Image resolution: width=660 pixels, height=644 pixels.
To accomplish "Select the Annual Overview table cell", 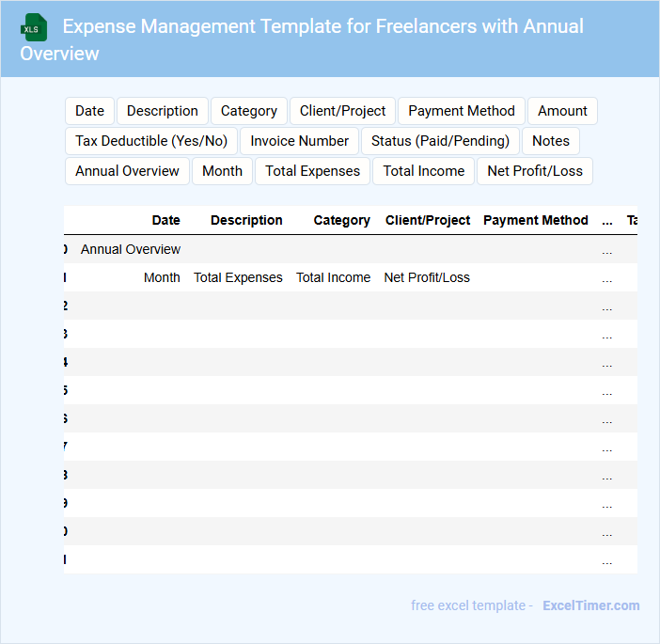I will [x=131, y=249].
